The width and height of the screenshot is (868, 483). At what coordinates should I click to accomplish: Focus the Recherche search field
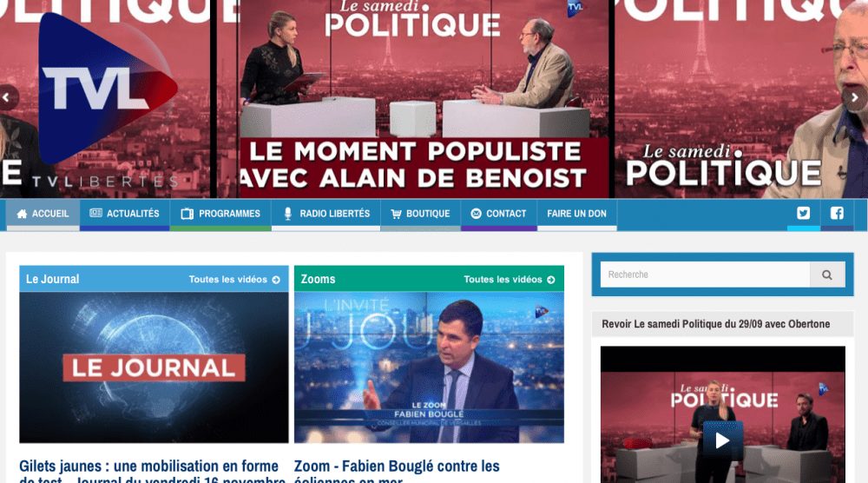705,275
